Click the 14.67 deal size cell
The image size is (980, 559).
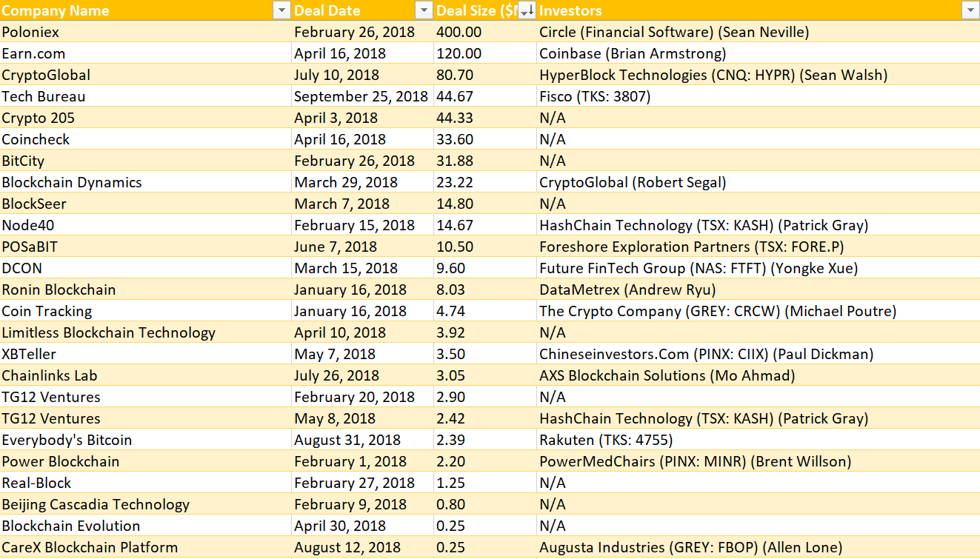[x=485, y=225]
